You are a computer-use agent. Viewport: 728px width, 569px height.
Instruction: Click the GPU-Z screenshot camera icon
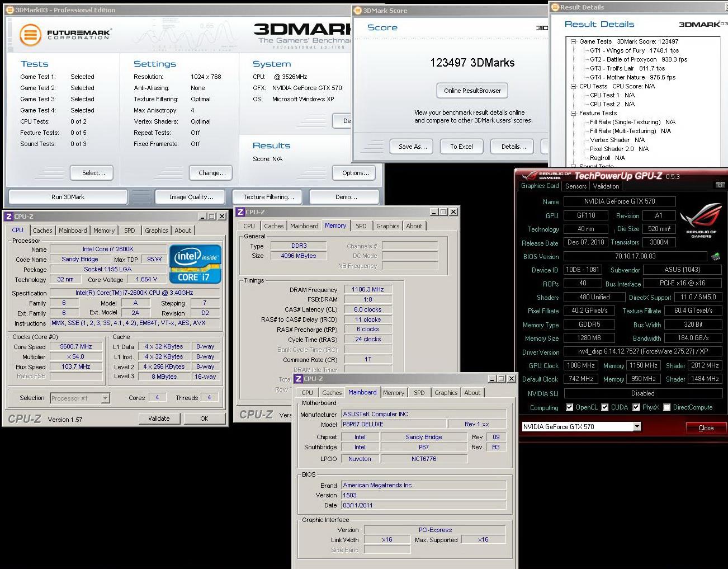pos(720,185)
